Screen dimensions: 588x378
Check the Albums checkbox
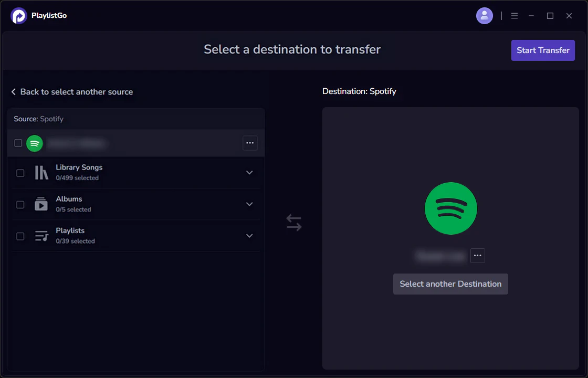(x=20, y=204)
